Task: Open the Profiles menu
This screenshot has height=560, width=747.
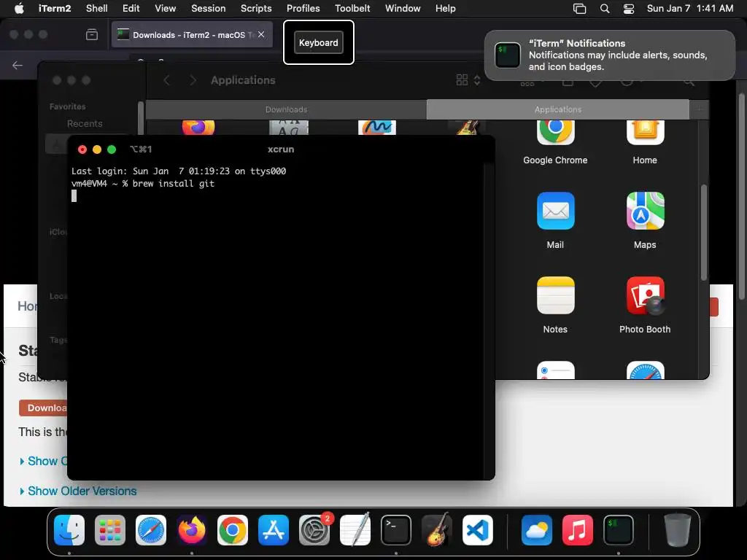Action: pos(303,9)
